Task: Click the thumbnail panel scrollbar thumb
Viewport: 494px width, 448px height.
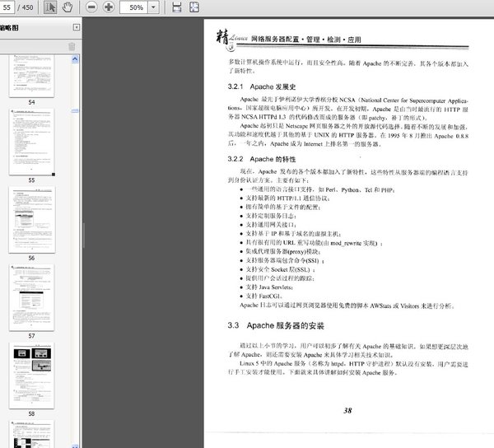Action: click(x=75, y=110)
